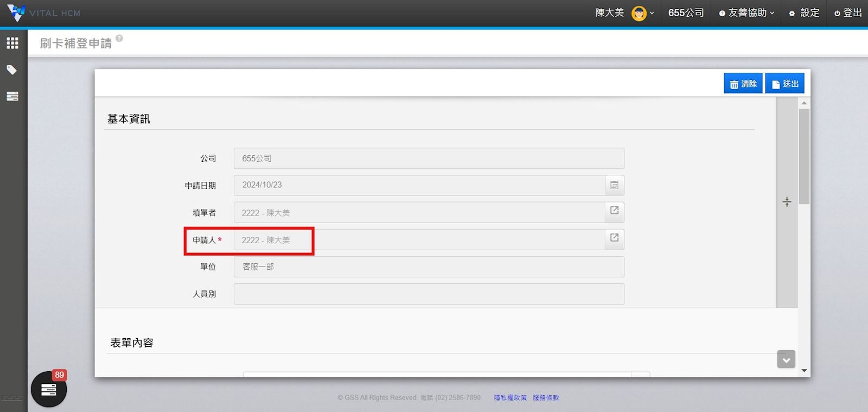Open 設定 in the top bar
The image size is (868, 412).
click(x=805, y=13)
